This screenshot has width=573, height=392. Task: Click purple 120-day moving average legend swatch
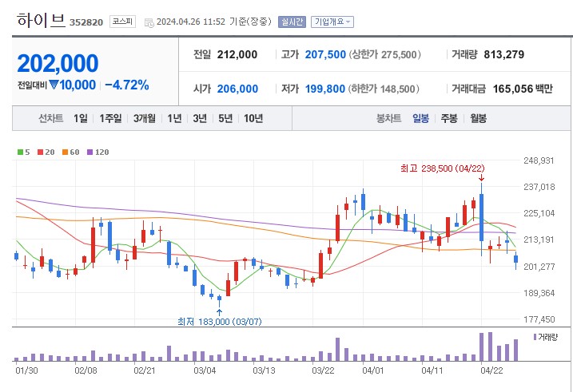coord(90,152)
